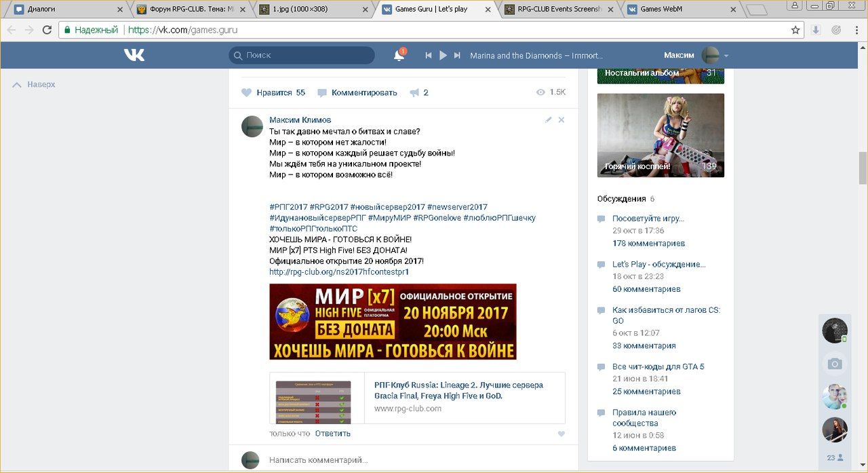
Task: Open discussion Как избавиться от лагов CS: GO
Action: pyautogui.click(x=667, y=316)
